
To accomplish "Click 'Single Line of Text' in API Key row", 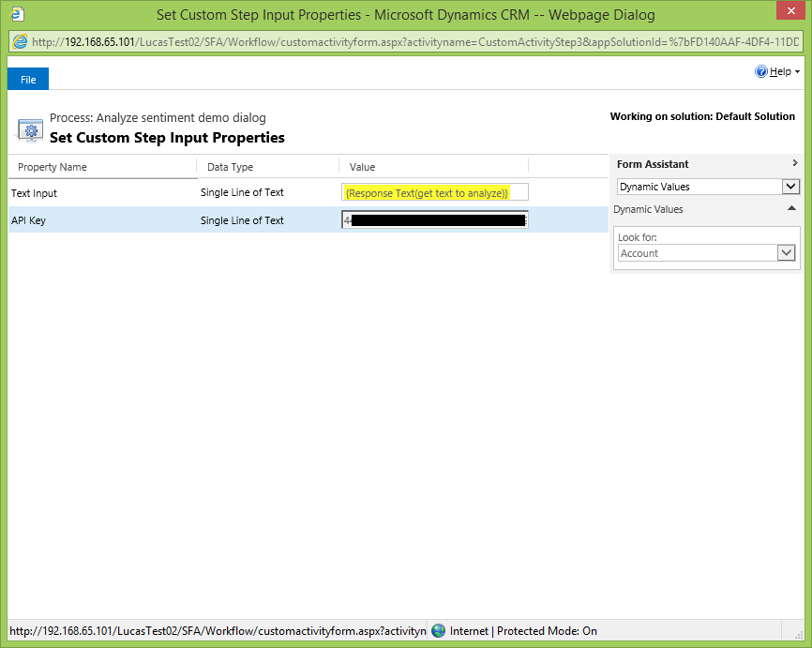I will (x=242, y=220).
